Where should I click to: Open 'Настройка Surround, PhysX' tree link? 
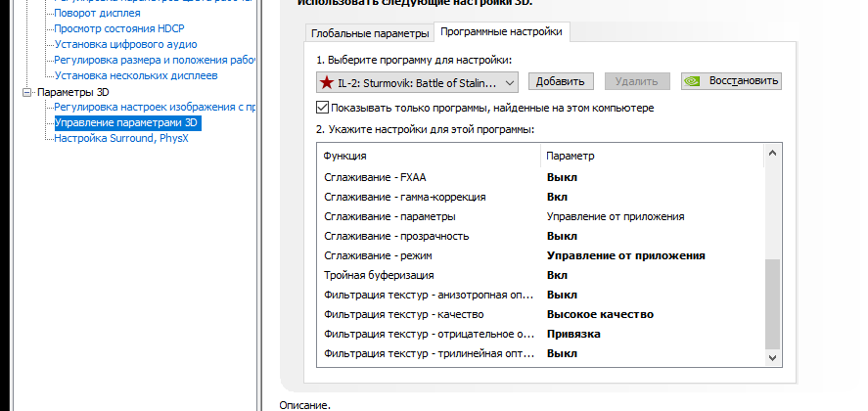tap(120, 138)
